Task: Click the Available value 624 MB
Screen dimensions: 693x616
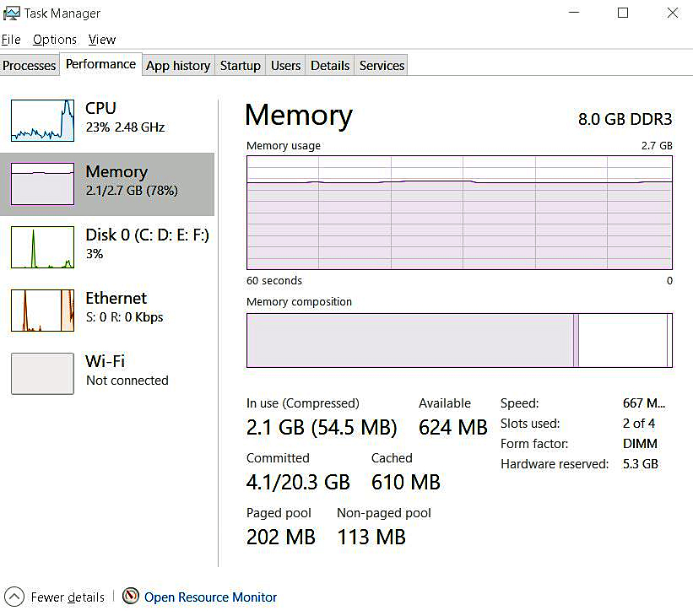Action: pyautogui.click(x=453, y=427)
